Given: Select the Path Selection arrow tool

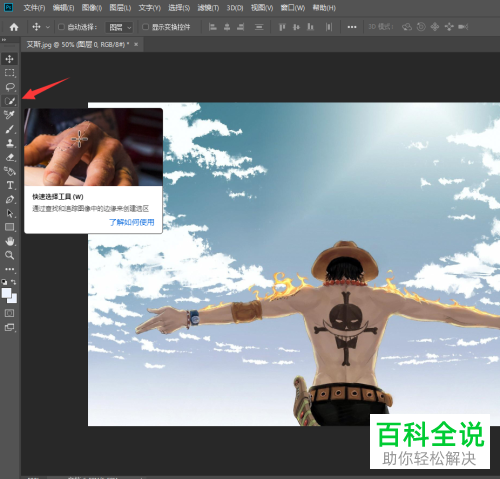Looking at the screenshot, I should [9, 213].
